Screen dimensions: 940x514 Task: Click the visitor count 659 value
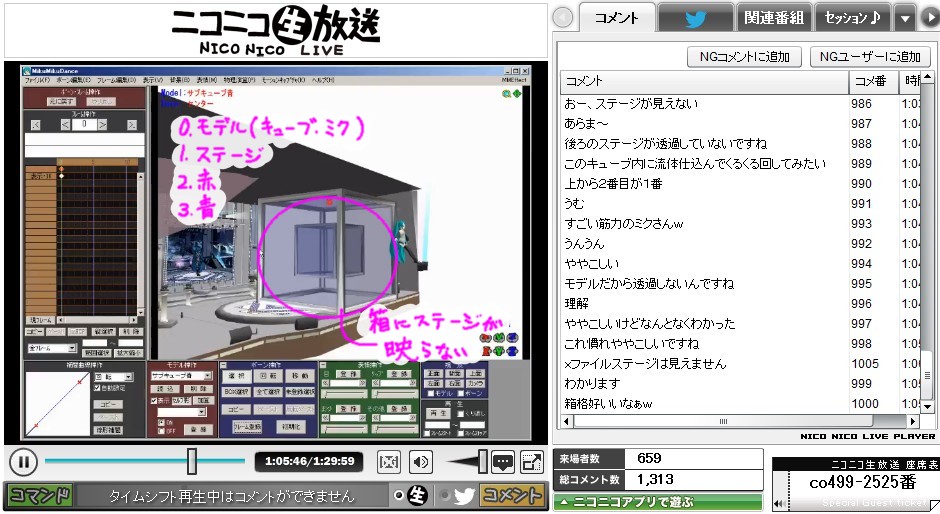coord(649,458)
